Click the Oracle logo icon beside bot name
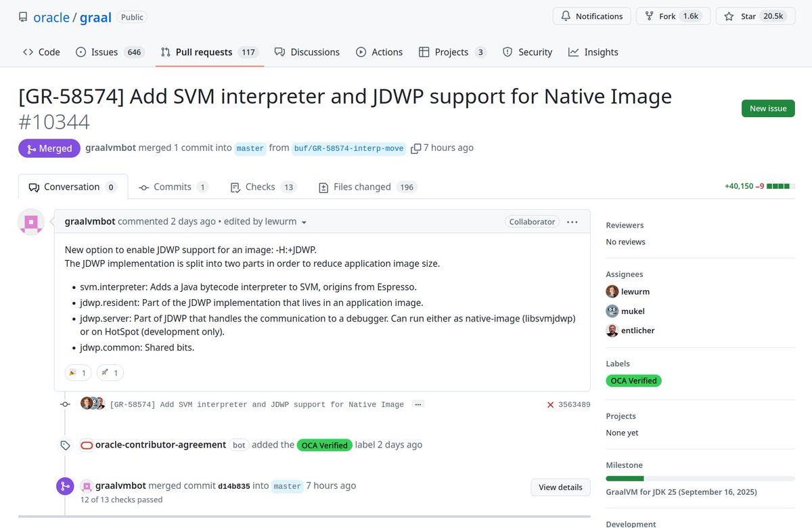The height and width of the screenshot is (528, 812). pos(87,445)
